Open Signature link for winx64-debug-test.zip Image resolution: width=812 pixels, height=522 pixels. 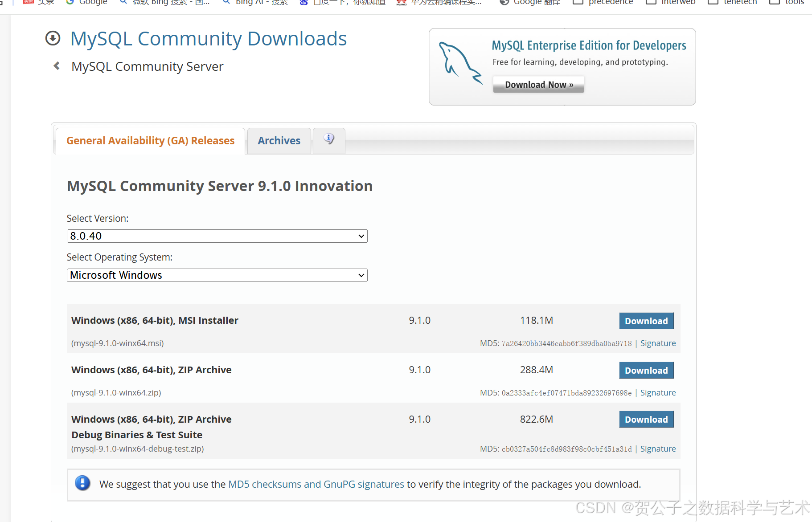point(658,449)
